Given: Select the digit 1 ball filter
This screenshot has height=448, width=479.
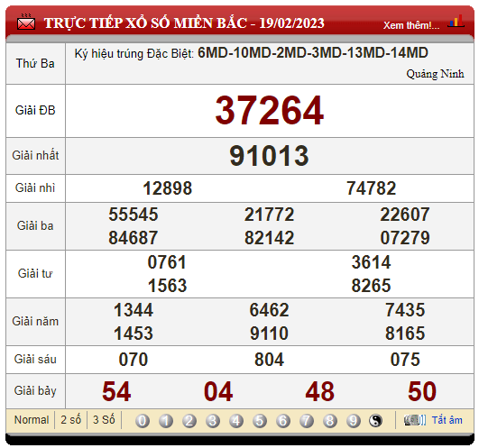Looking at the screenshot, I should pyautogui.click(x=166, y=421).
